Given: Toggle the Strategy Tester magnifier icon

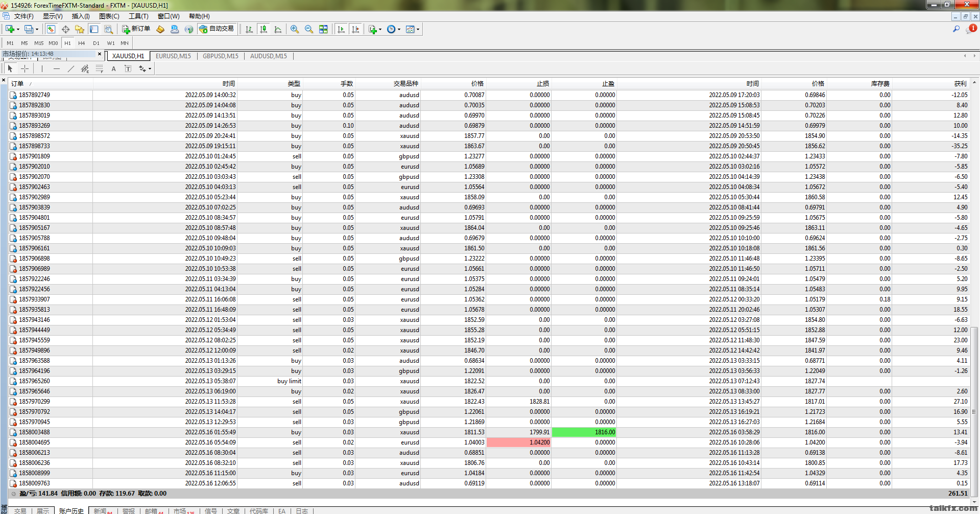Looking at the screenshot, I should [x=108, y=29].
